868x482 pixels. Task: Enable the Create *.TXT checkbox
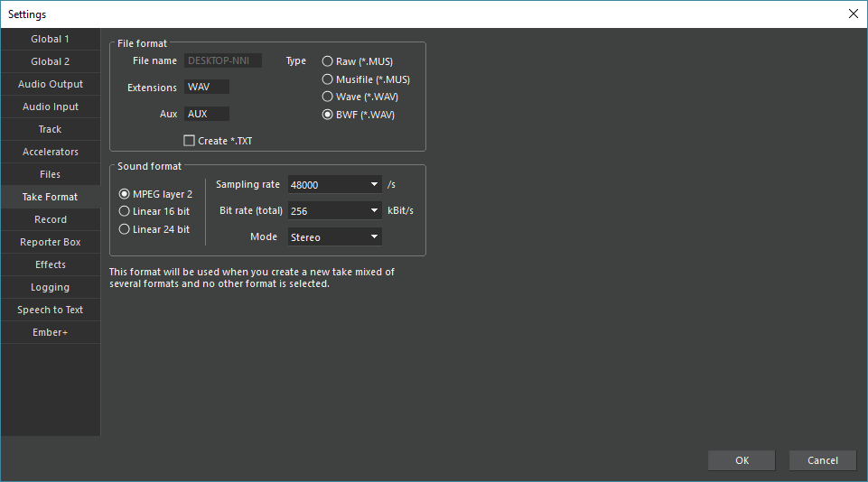point(189,141)
